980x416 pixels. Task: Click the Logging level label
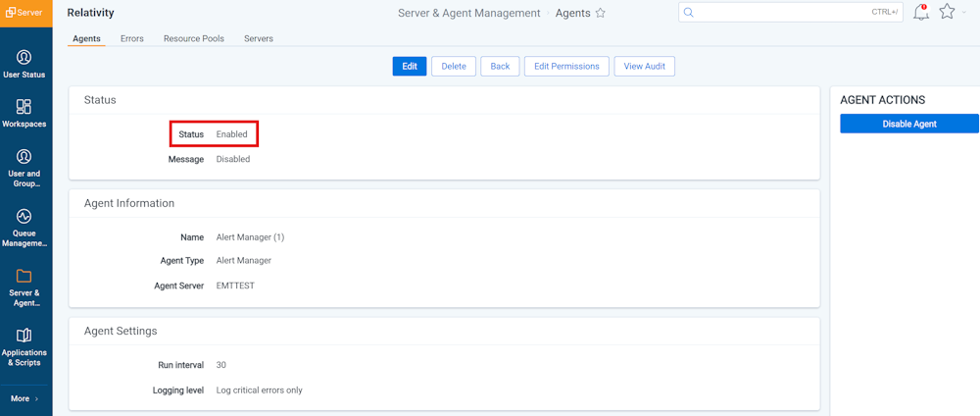click(x=178, y=390)
